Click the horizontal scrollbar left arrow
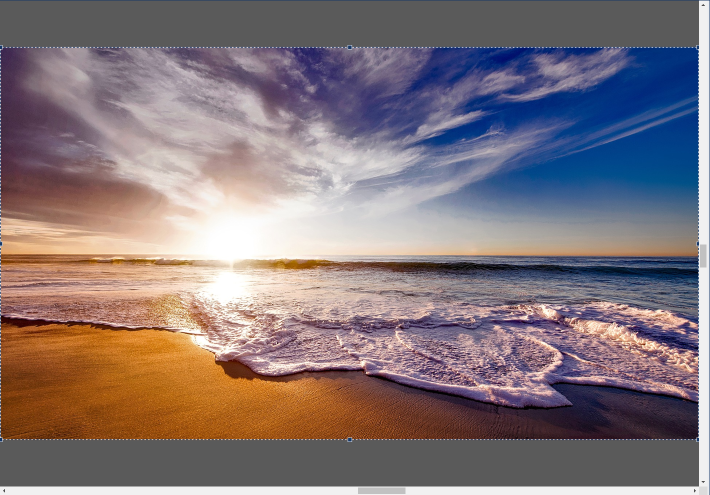This screenshot has height=495, width=710. pyautogui.click(x=5, y=491)
